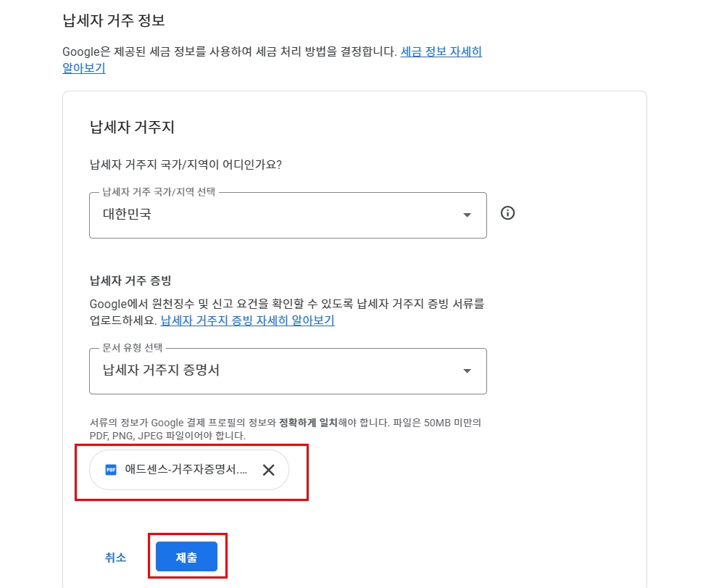Click the PDF, PNG, JPEG file format note
The width and height of the screenshot is (719, 588).
pos(167,436)
